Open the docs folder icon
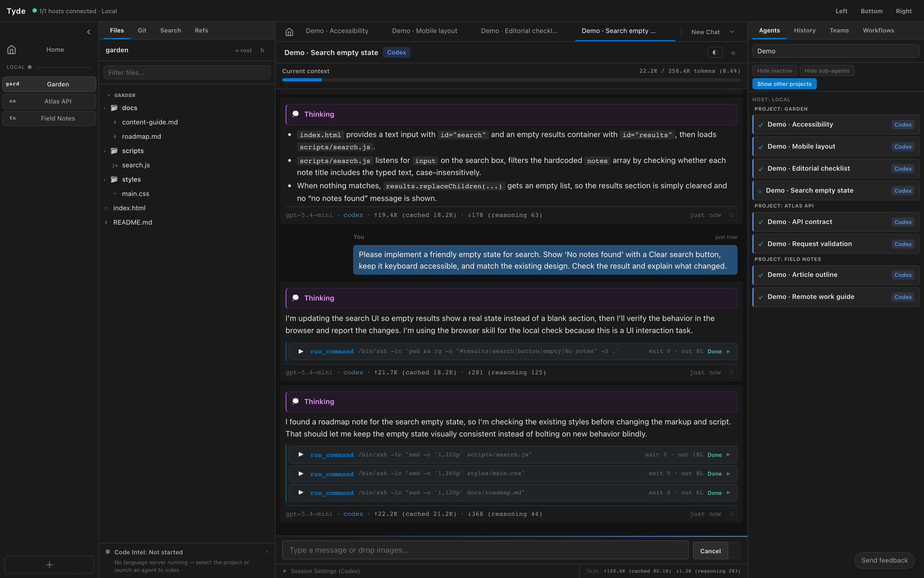The height and width of the screenshot is (578, 924). (114, 108)
